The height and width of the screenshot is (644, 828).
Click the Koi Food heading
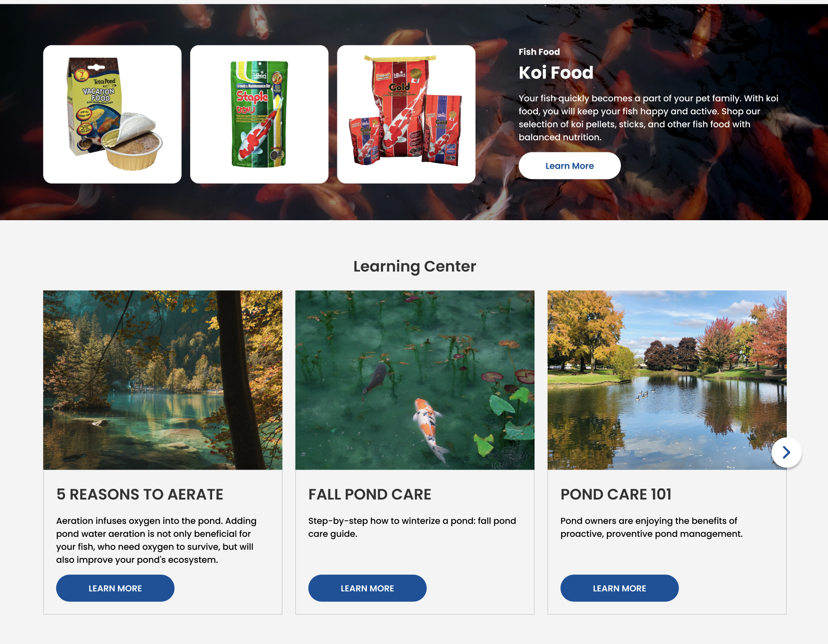click(x=556, y=73)
